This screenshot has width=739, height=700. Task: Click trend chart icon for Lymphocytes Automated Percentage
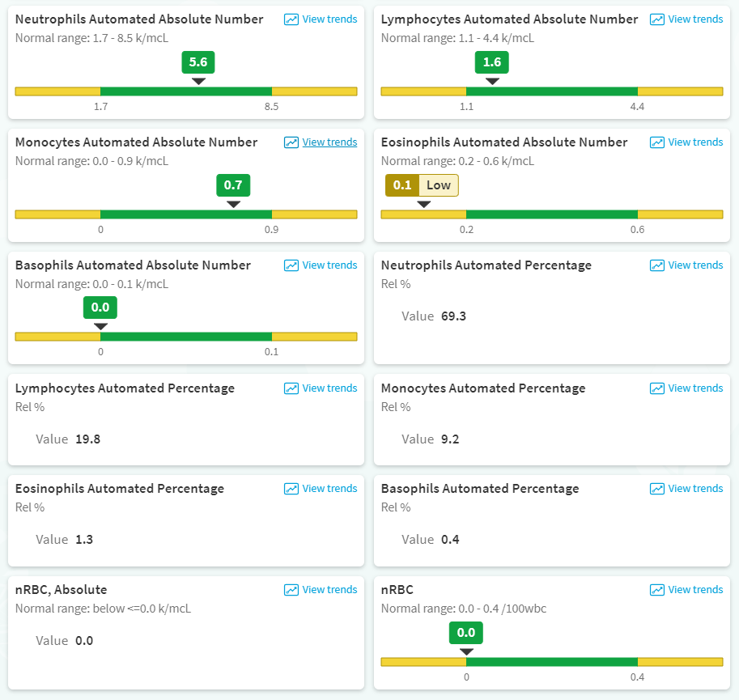pyautogui.click(x=291, y=388)
